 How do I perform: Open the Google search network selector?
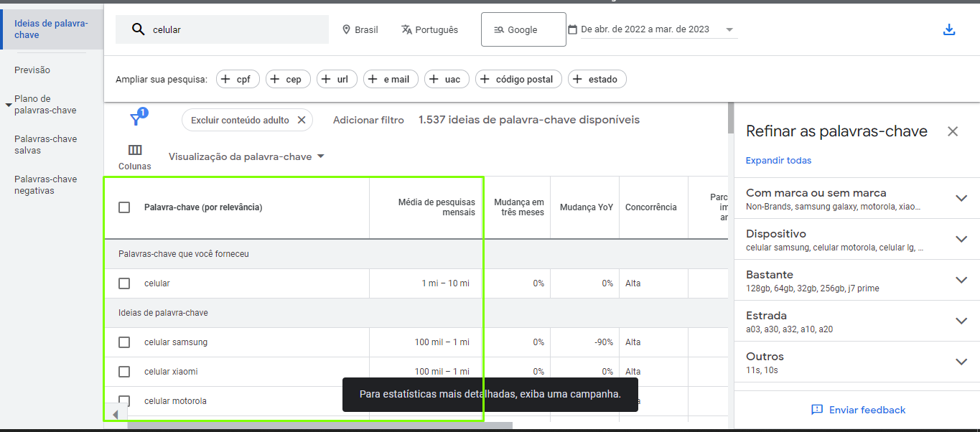tap(523, 29)
